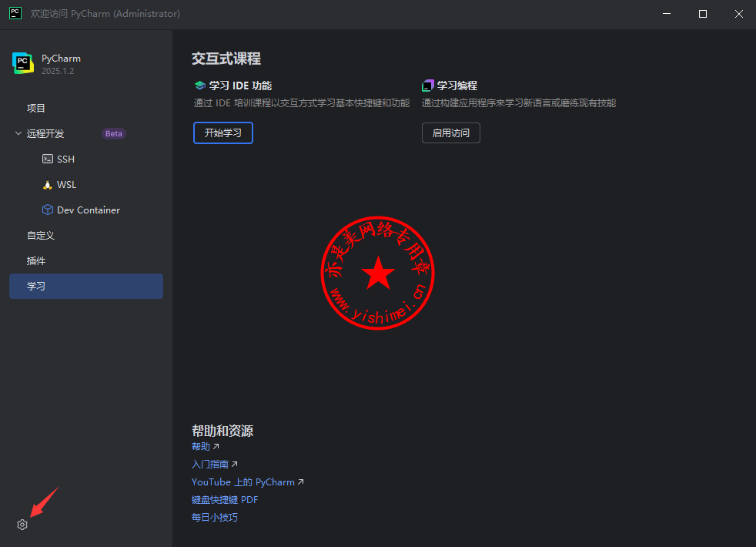
Task: Open the WSL remote development entry
Action: coord(66,185)
